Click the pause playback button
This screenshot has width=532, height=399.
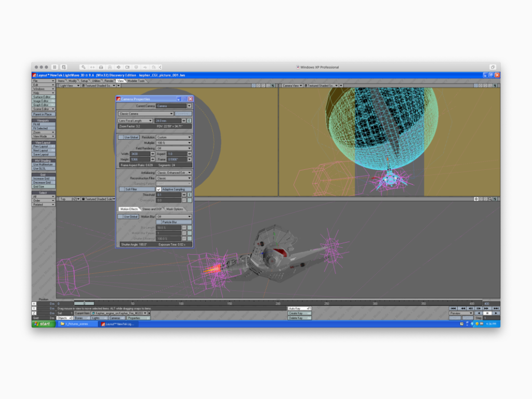[487, 313]
